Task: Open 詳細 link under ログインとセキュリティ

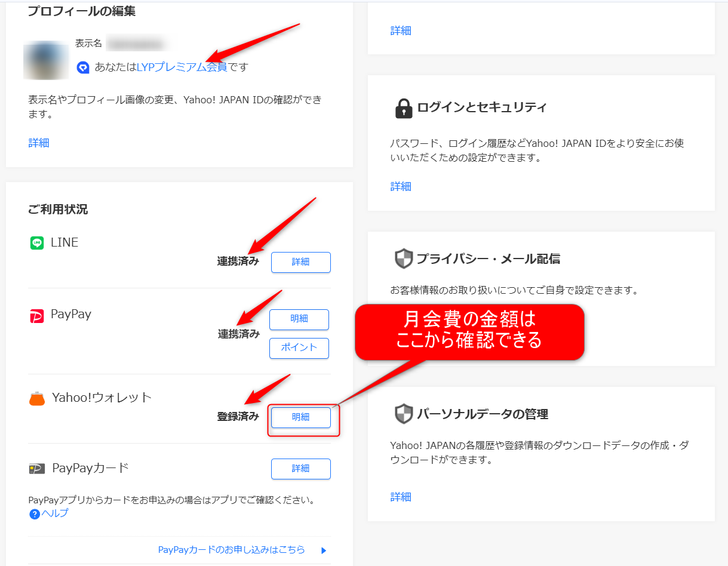Action: pos(401,186)
